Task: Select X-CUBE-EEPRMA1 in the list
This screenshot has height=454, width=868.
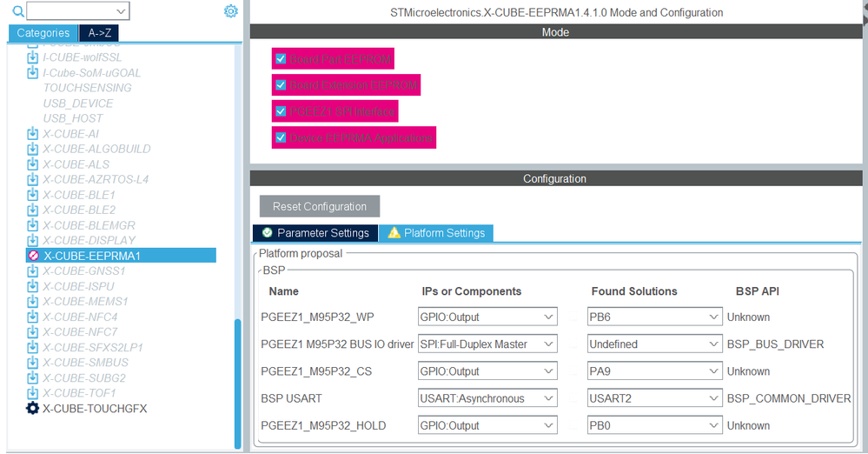Action: pyautogui.click(x=121, y=256)
